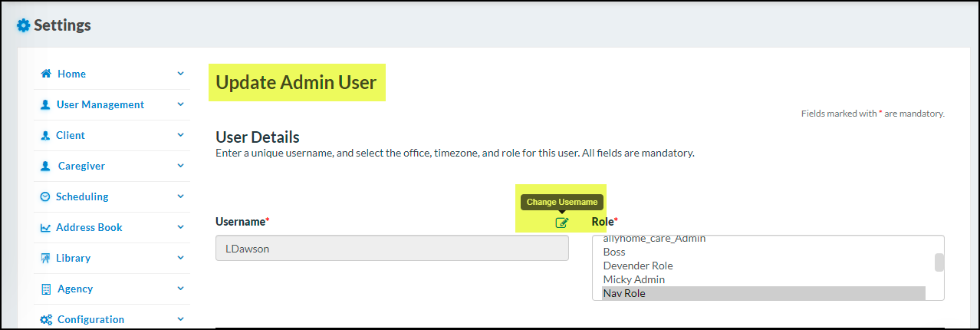Click the Library book icon

[x=45, y=258]
